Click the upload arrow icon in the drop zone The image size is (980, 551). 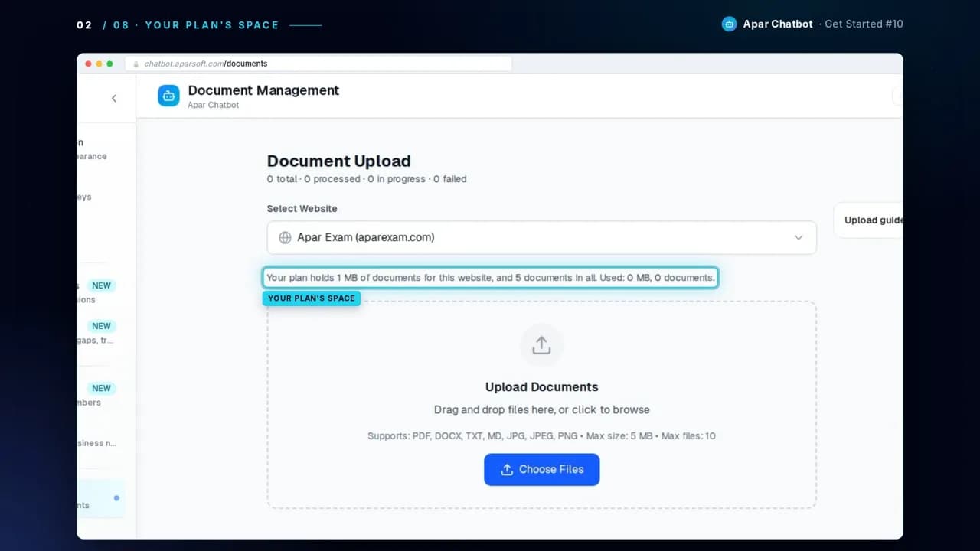click(541, 345)
